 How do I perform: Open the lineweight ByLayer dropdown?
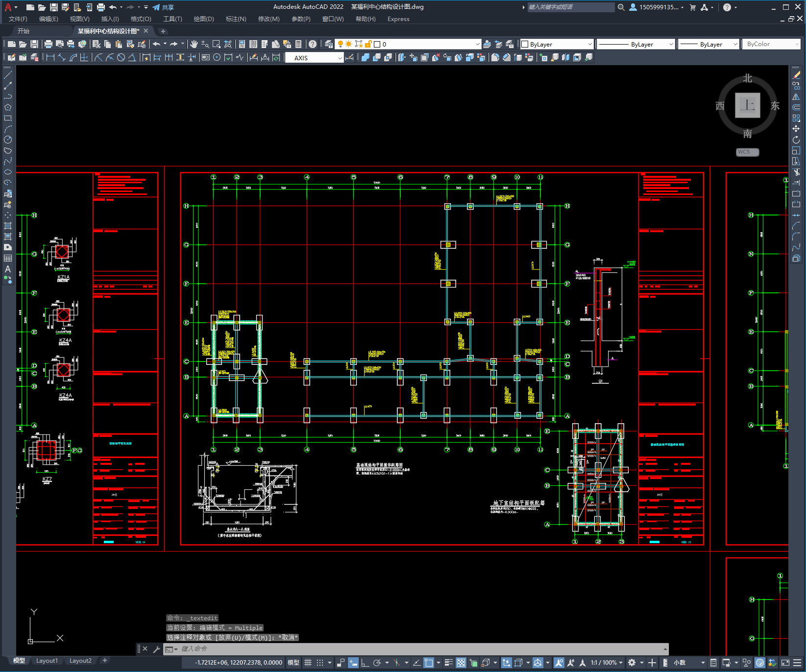pos(708,44)
